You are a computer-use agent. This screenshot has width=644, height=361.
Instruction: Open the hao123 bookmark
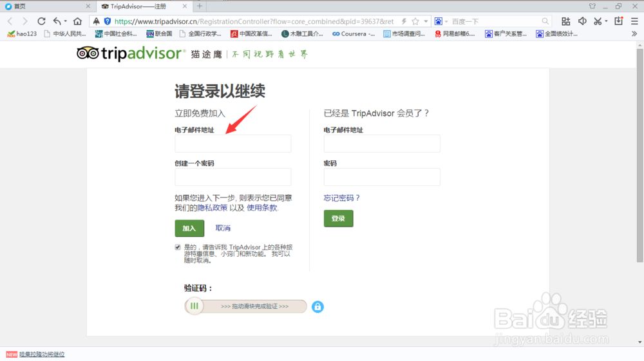click(22, 33)
